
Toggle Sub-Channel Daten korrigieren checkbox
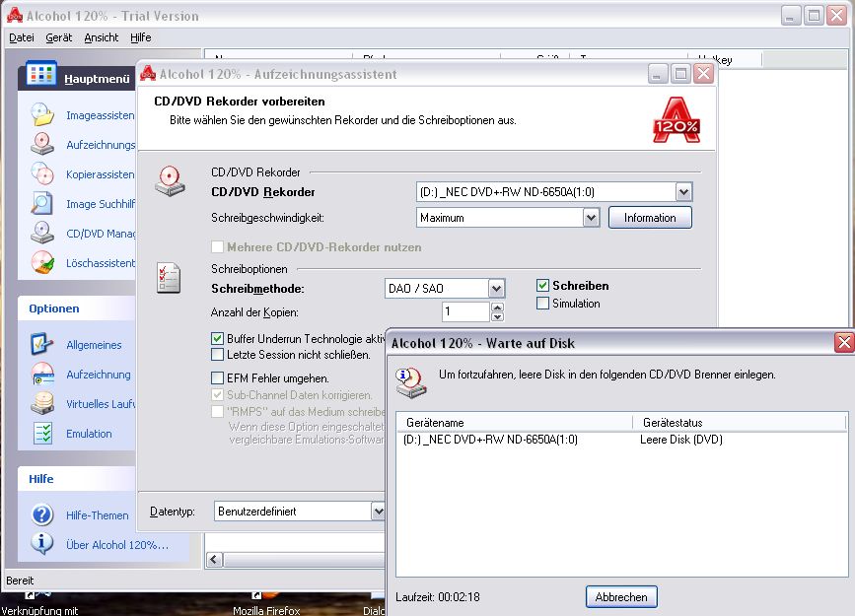(x=217, y=394)
